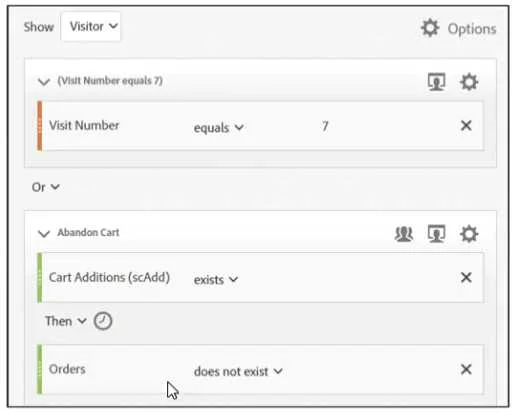The height and width of the screenshot is (413, 513).
Task: Open the clock time-constraint icon after Then
Action: 103,321
